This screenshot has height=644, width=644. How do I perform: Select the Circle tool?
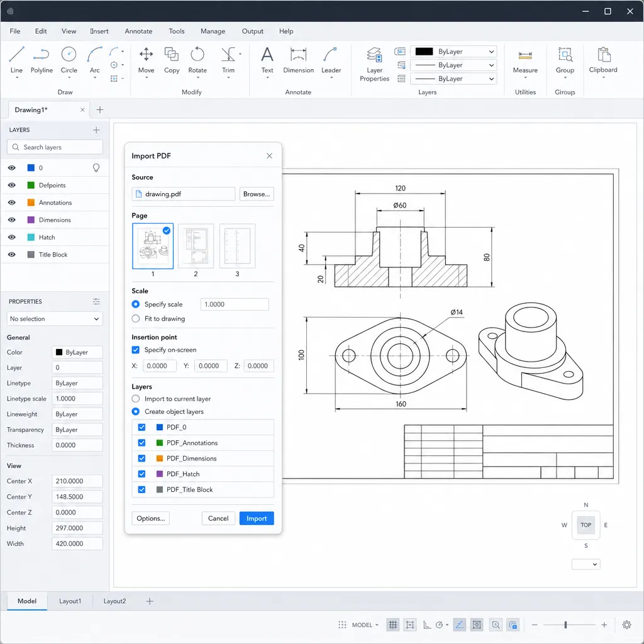click(x=69, y=60)
